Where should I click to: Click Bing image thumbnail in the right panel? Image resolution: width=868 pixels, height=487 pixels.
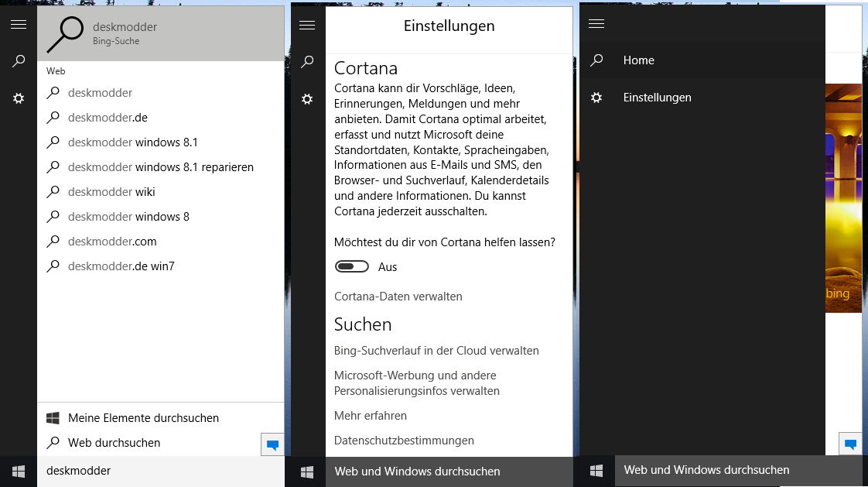point(844,197)
